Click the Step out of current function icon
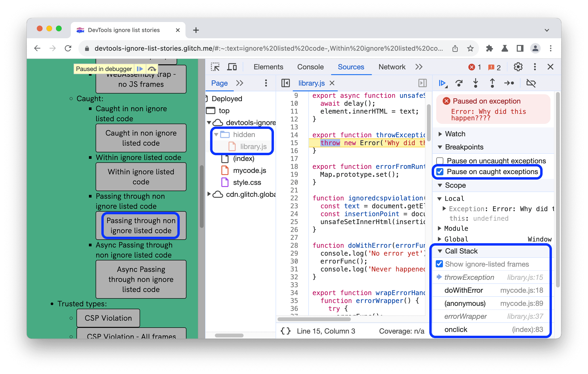588x374 pixels. (492, 83)
